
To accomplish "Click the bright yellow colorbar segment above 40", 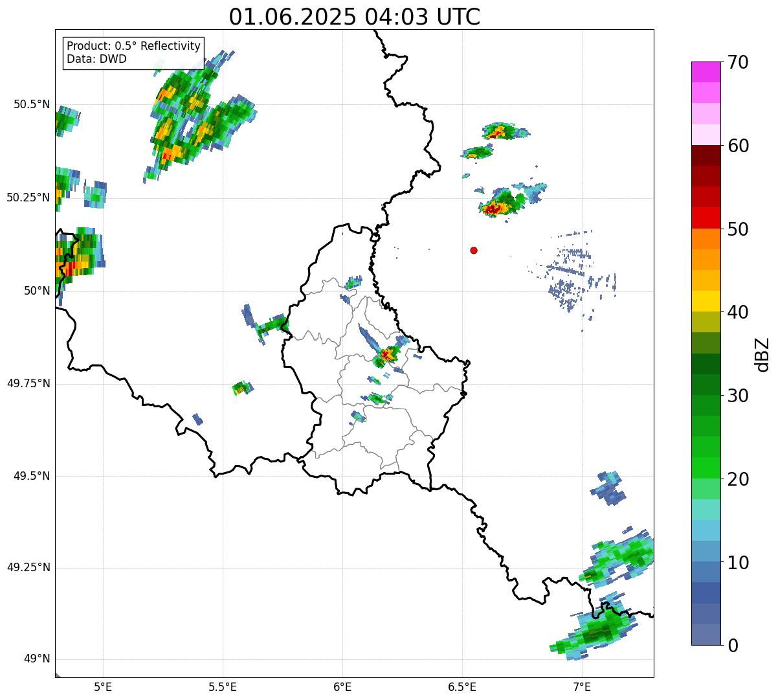I will pyautogui.click(x=706, y=301).
